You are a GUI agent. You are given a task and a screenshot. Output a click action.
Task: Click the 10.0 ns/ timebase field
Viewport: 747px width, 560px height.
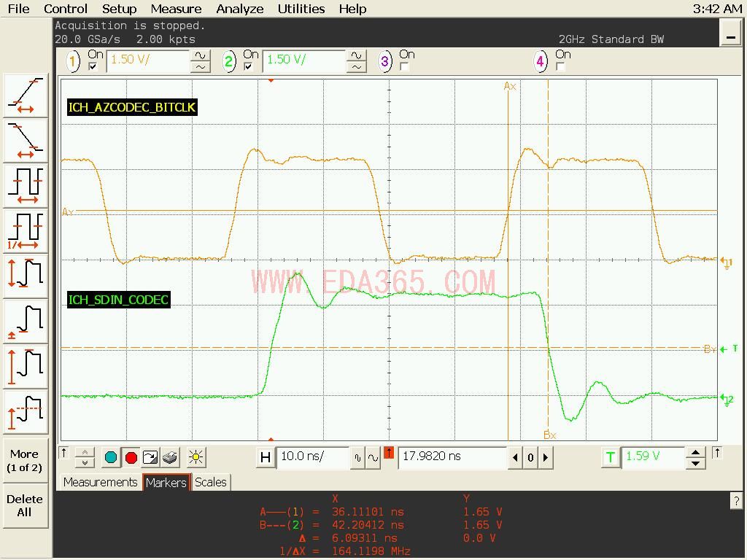pos(313,456)
